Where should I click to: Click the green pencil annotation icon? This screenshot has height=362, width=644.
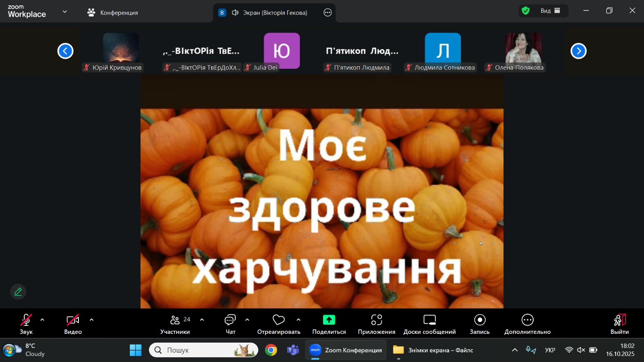pyautogui.click(x=18, y=292)
